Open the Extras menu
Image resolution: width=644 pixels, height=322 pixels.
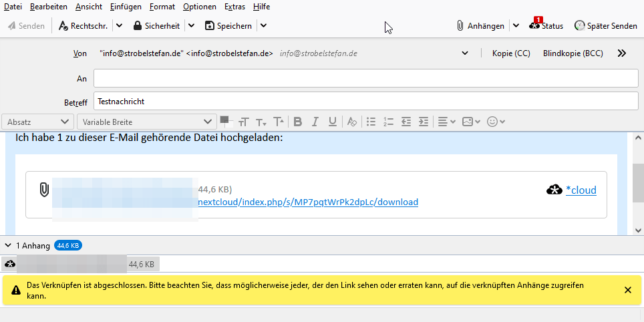(x=235, y=7)
